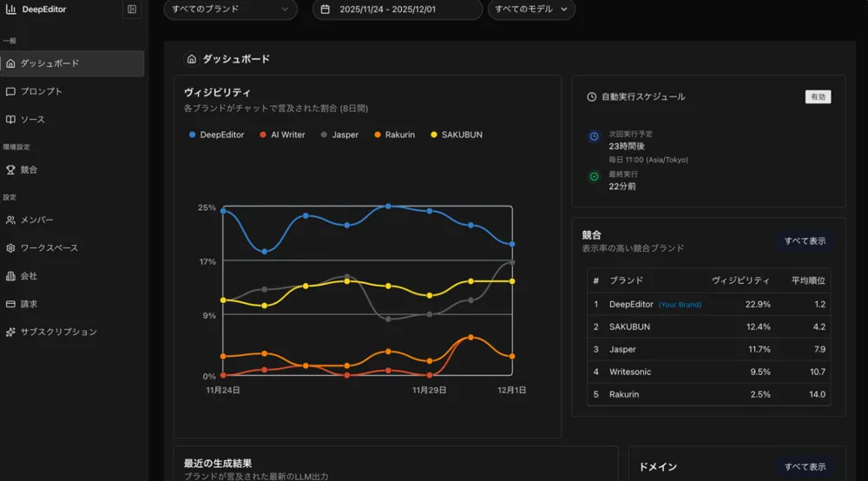Click DeepEditor data point at 25% on 11月24日

(223, 210)
